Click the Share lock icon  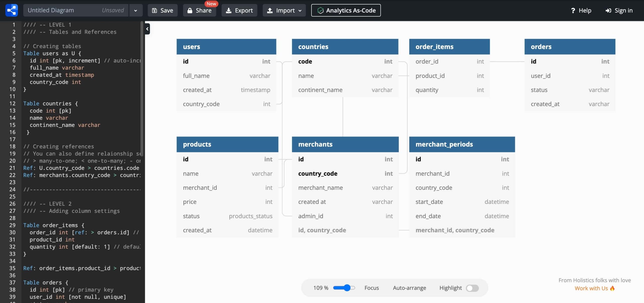coord(190,11)
